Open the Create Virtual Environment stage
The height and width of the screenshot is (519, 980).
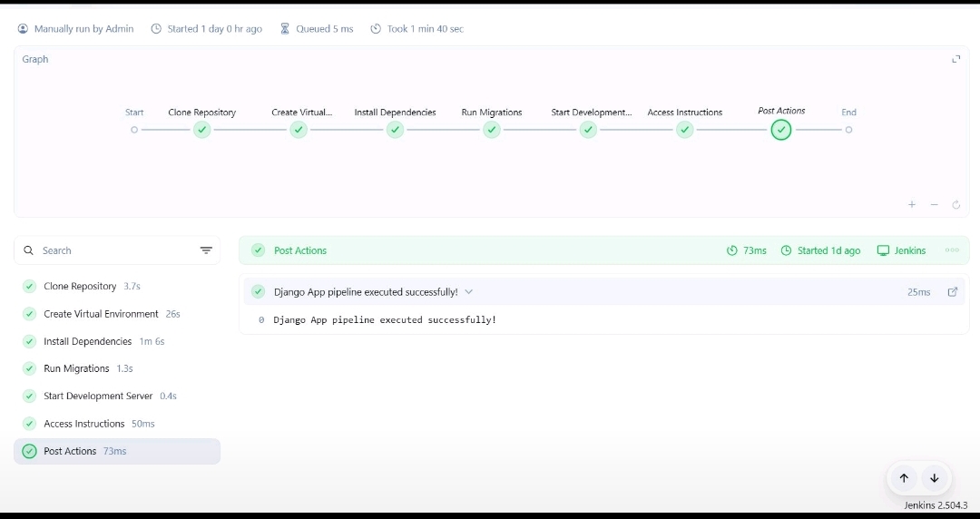coord(101,314)
